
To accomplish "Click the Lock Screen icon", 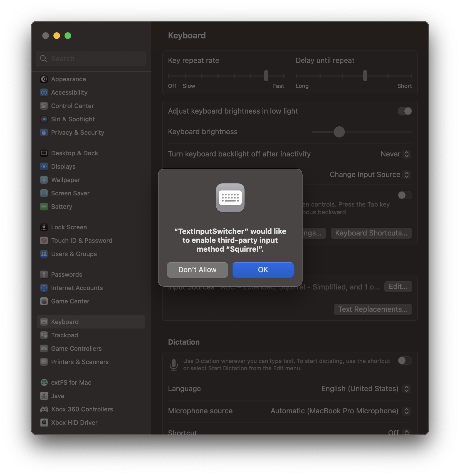I will point(44,227).
